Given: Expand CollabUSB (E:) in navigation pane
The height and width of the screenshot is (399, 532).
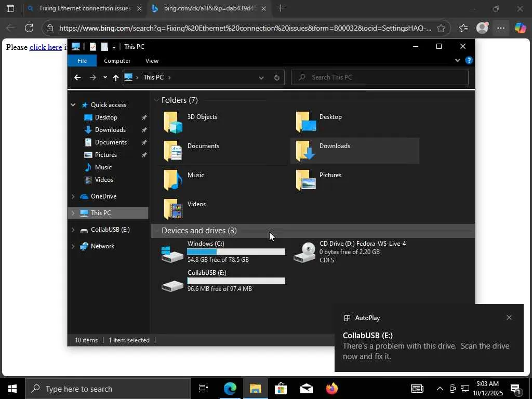Looking at the screenshot, I should point(73,230).
